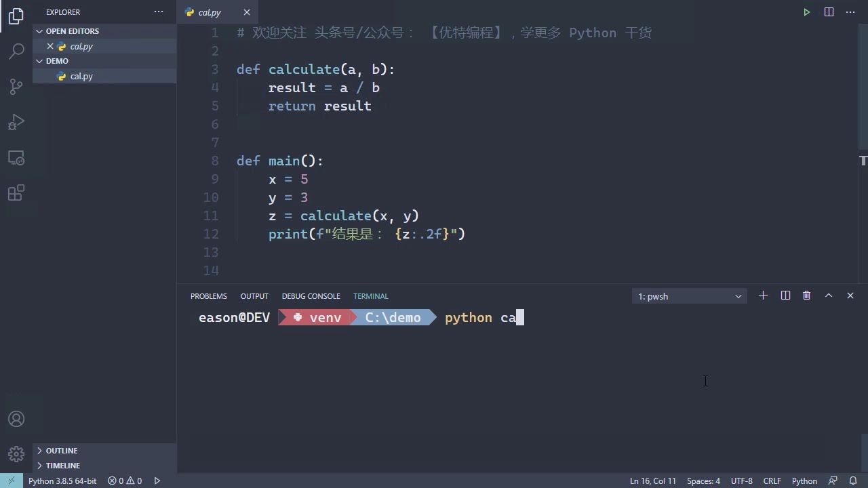This screenshot has height=488, width=868.
Task: Click the status bar run/debug play icon
Action: point(157,481)
